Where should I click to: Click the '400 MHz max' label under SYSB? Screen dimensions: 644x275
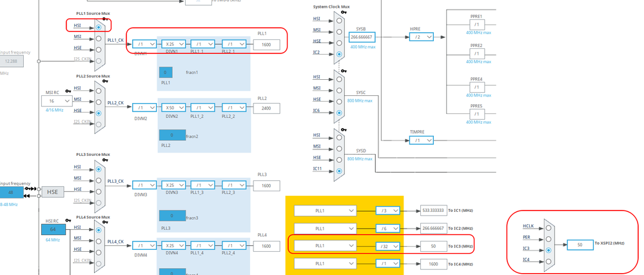(363, 47)
